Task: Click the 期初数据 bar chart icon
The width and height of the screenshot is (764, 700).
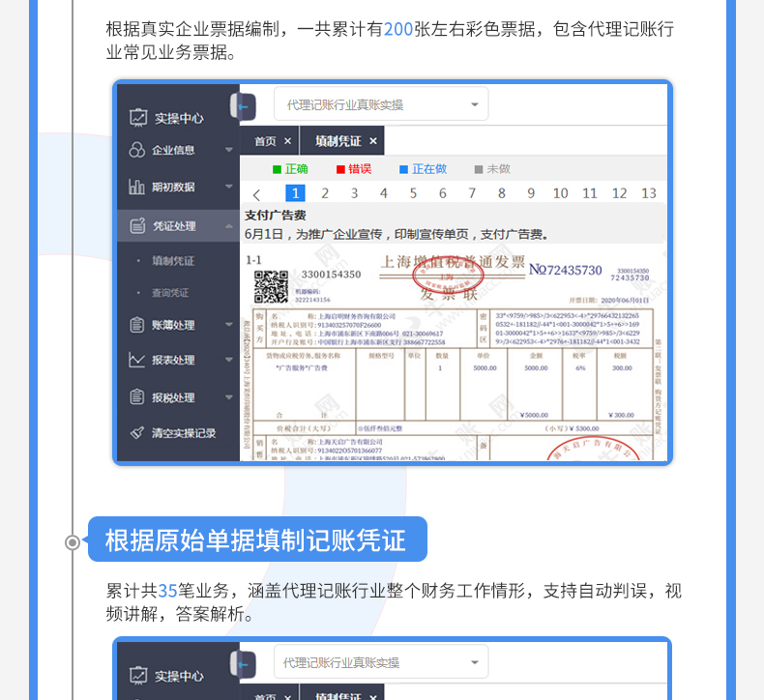Action: coord(136,187)
